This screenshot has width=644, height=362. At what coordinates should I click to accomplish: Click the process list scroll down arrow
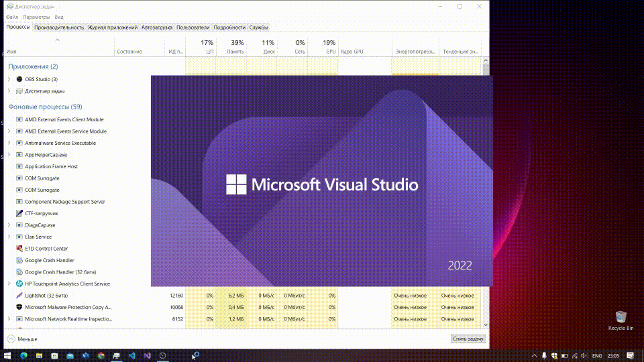coord(486,324)
